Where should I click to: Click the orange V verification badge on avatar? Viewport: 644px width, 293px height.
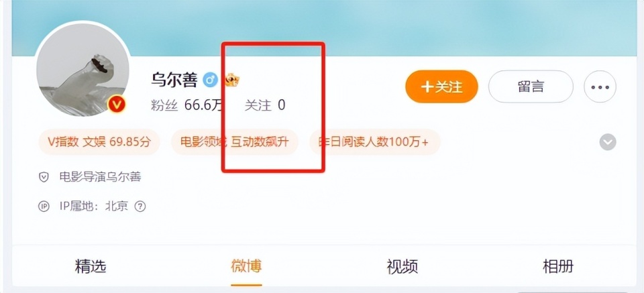tap(117, 105)
